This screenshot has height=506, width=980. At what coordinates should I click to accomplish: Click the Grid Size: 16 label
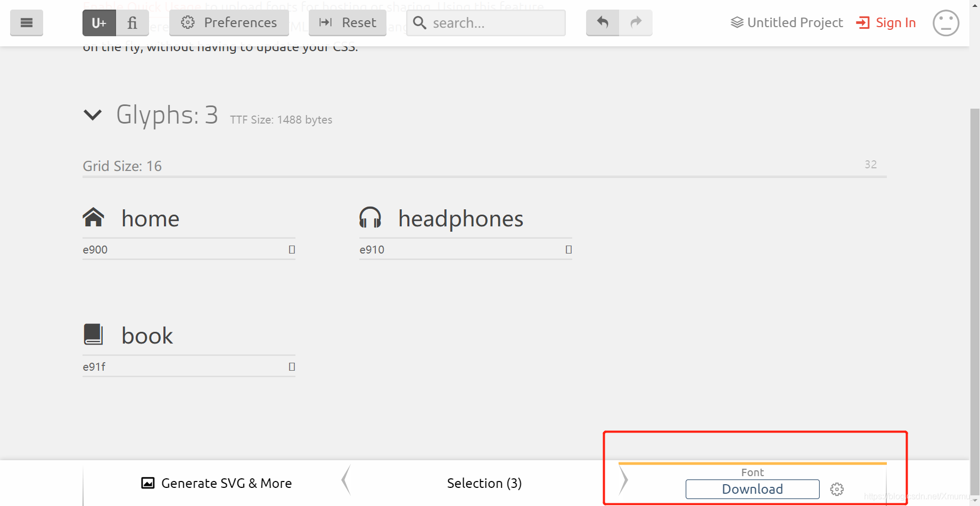click(122, 166)
